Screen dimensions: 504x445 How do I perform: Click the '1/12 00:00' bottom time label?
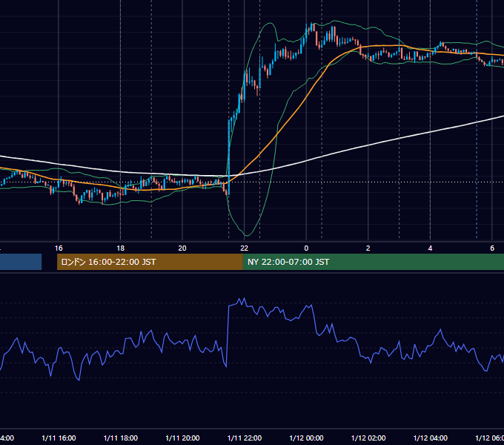[306, 438]
